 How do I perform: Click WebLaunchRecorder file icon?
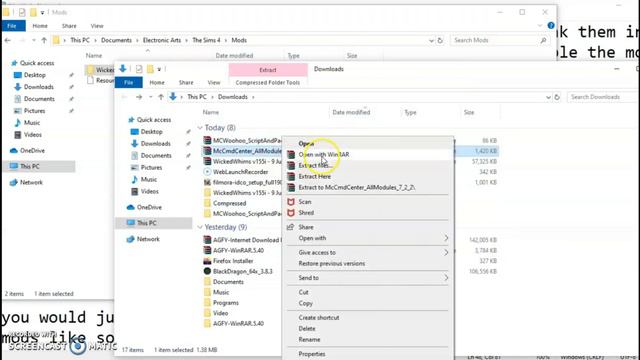[207, 172]
